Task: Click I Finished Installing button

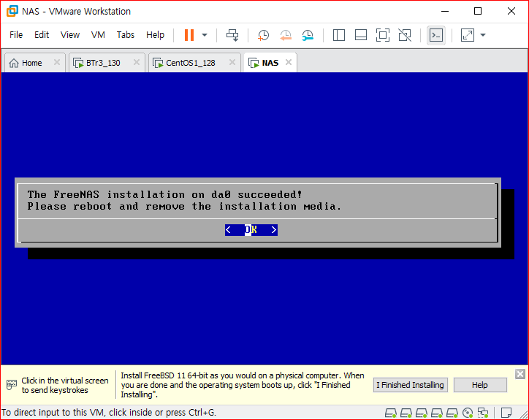Action: pyautogui.click(x=410, y=385)
